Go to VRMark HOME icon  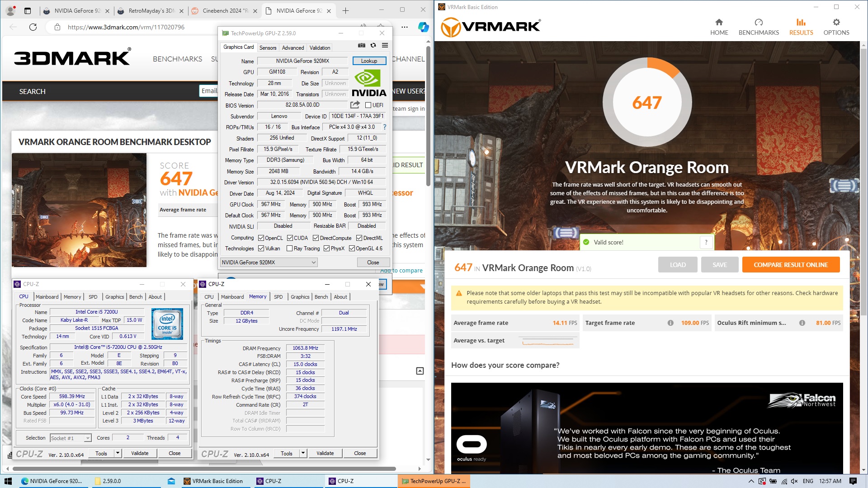tap(719, 27)
